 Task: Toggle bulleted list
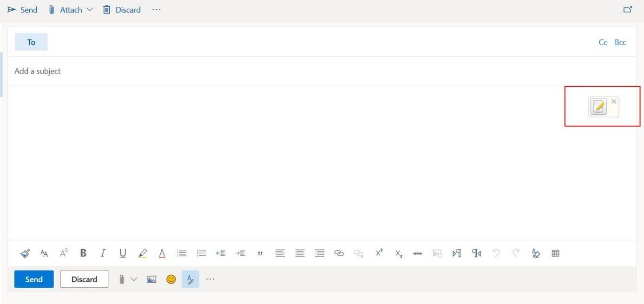pos(182,253)
